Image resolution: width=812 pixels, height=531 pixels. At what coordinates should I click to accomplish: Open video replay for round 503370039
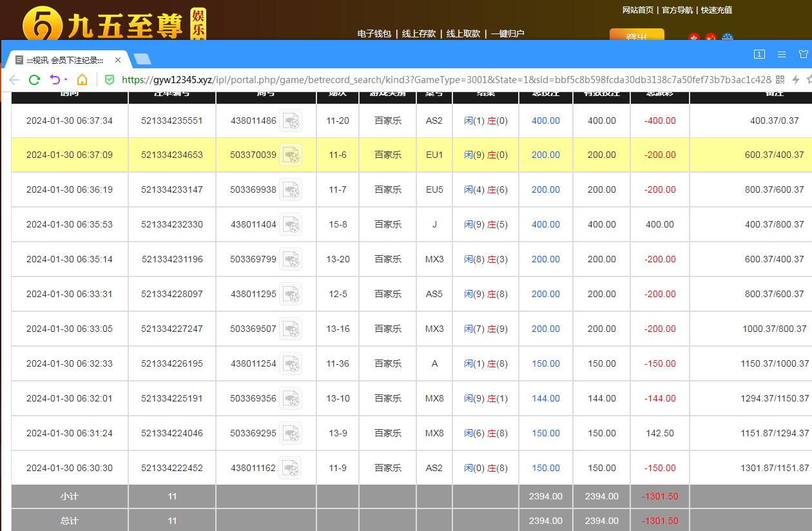(291, 155)
